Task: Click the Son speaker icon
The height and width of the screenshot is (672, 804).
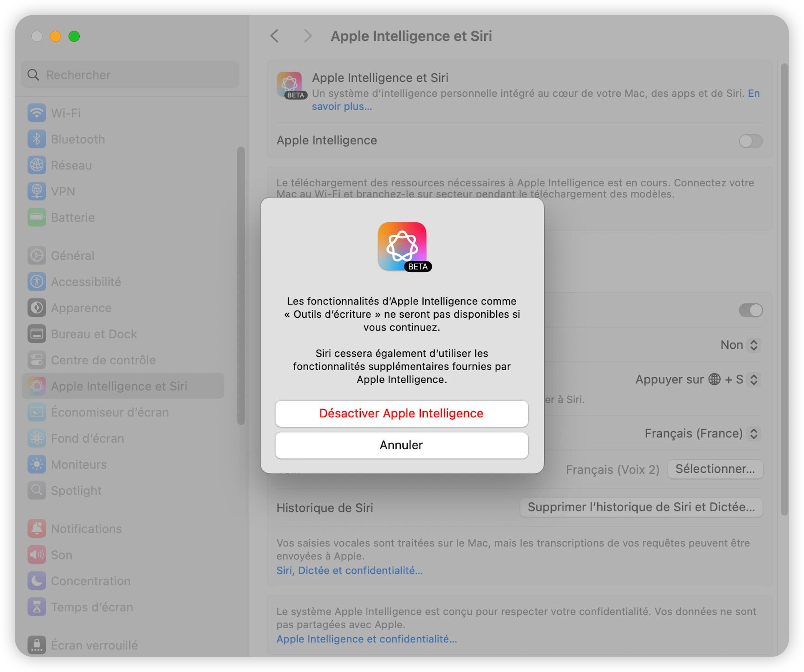Action: point(37,555)
